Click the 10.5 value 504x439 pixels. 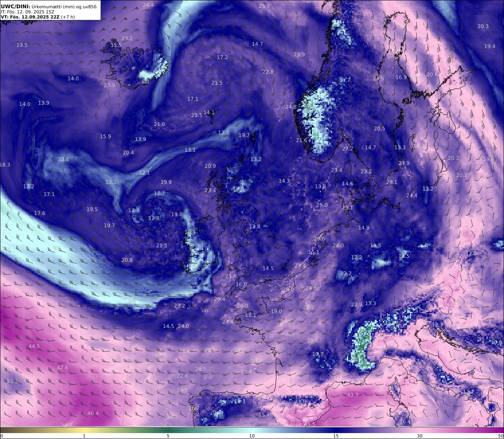pos(404,256)
